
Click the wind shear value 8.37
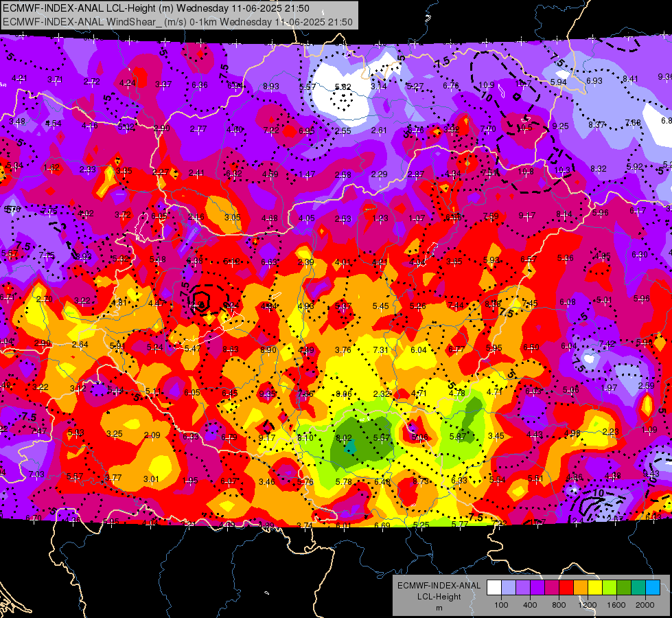click(596, 125)
